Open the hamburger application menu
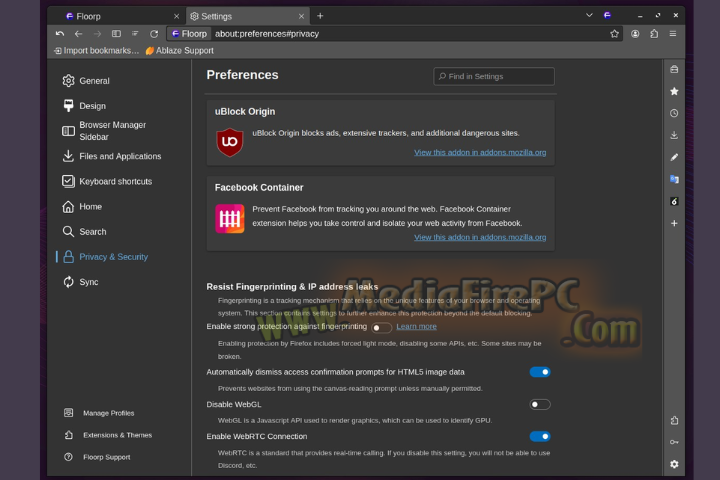This screenshot has height=480, width=720. pyautogui.click(x=673, y=34)
